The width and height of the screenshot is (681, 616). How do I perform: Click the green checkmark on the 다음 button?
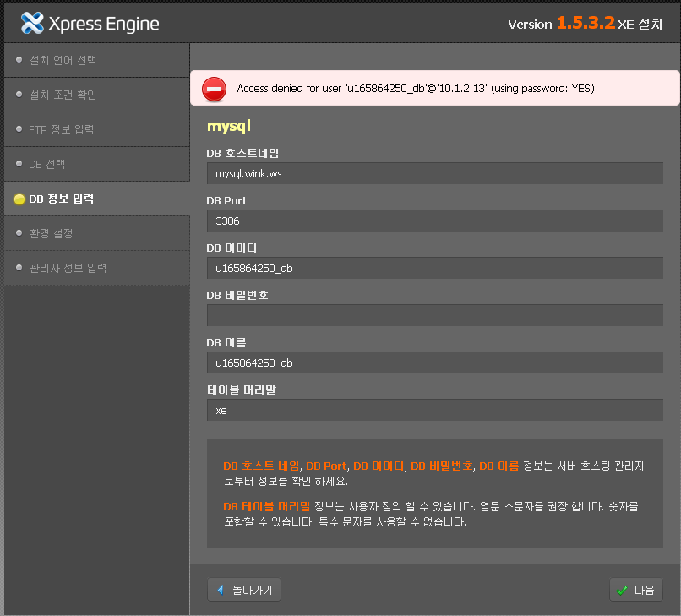(623, 589)
